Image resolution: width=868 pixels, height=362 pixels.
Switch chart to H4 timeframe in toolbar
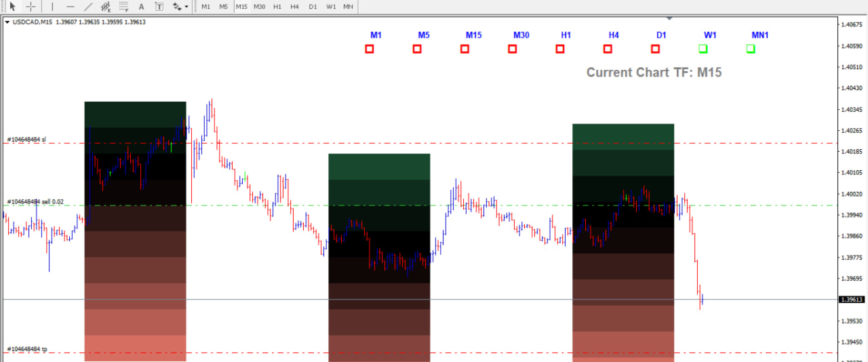[294, 7]
